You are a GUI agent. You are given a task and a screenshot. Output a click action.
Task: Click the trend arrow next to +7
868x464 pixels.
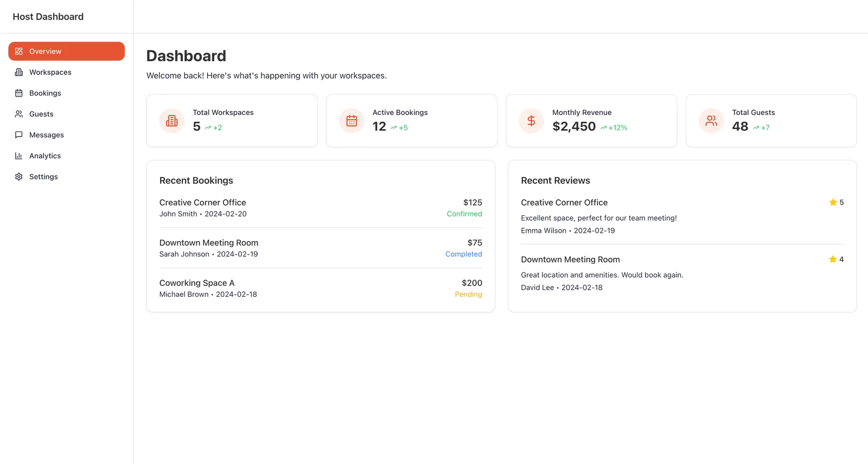tap(756, 128)
